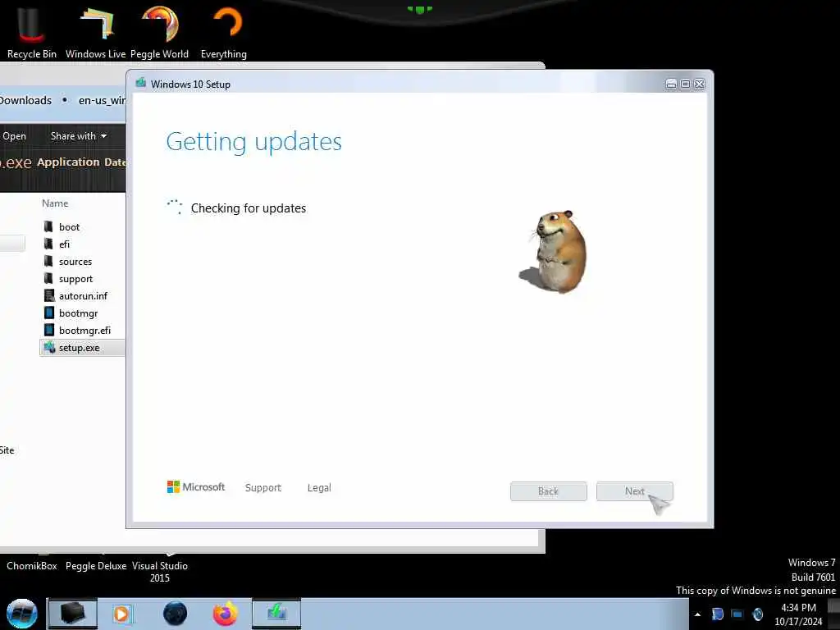This screenshot has width=840, height=630.
Task: Select the autorun.inf file icon
Action: [x=48, y=295]
